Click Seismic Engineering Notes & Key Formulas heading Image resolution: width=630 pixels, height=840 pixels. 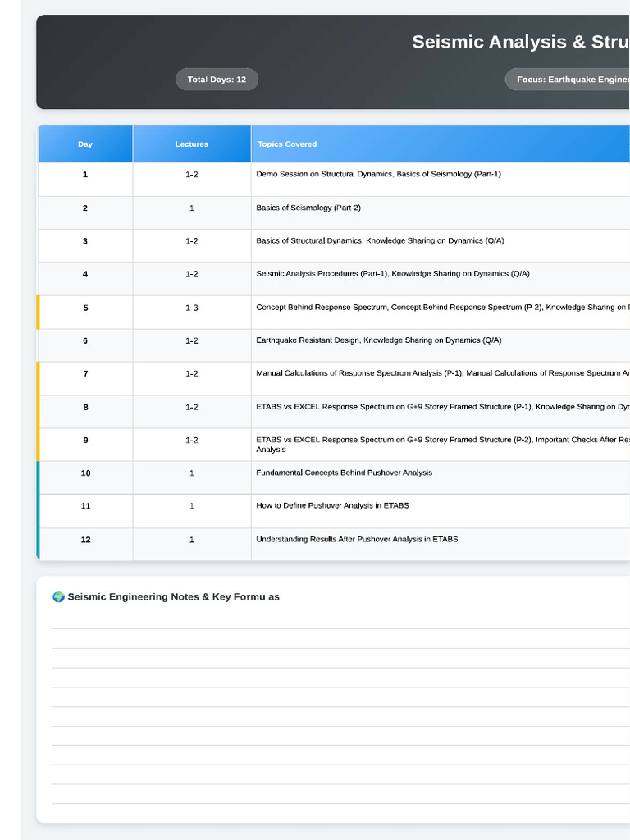click(174, 597)
